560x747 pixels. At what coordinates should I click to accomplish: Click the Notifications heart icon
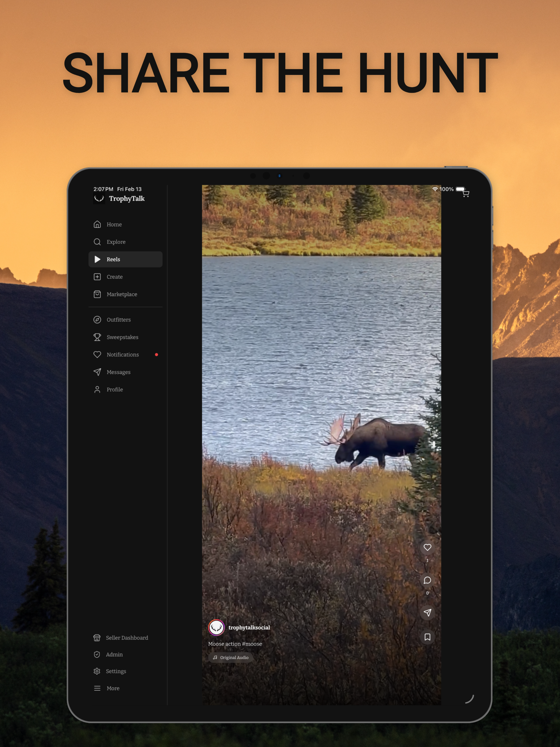(x=97, y=355)
